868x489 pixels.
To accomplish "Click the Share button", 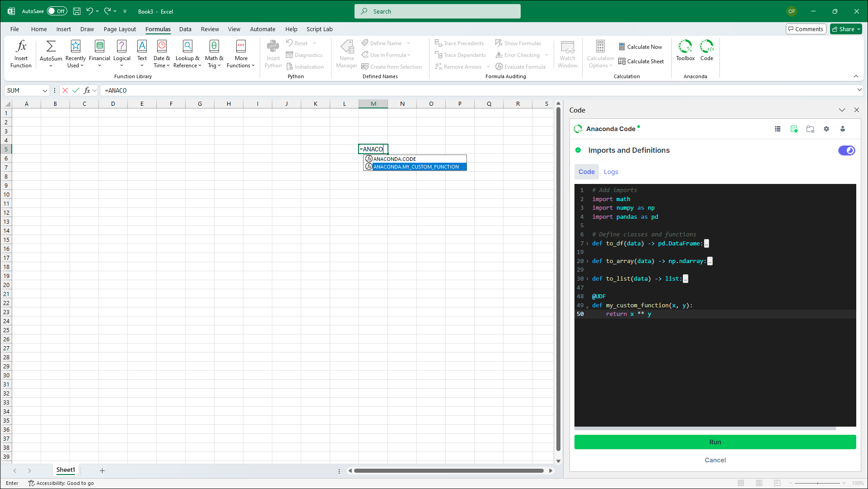I will pyautogui.click(x=846, y=29).
